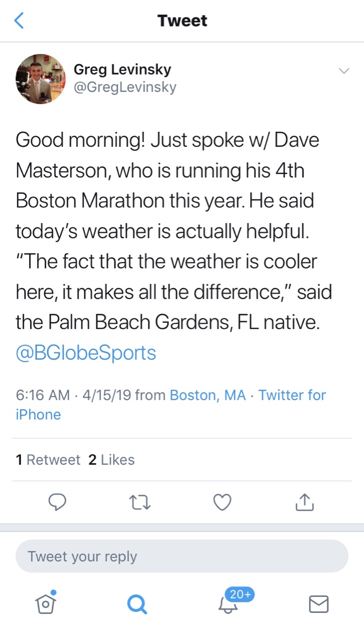Tap the back arrow icon
Screen dimensions: 364x628
(19, 21)
